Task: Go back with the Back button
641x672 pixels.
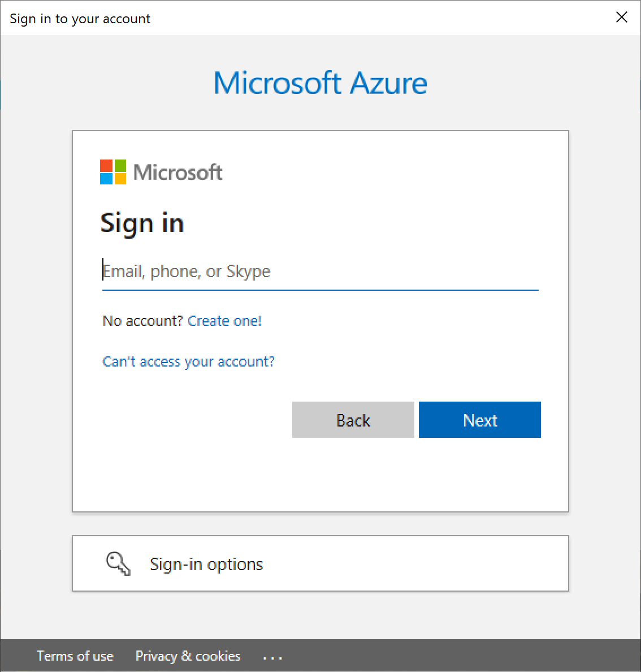Action: coord(353,420)
